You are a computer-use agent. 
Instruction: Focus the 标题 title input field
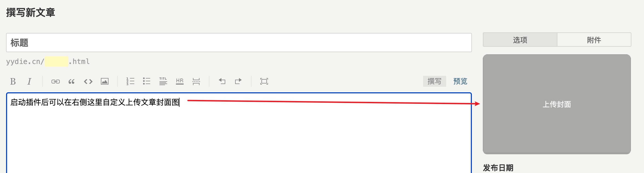point(239,43)
